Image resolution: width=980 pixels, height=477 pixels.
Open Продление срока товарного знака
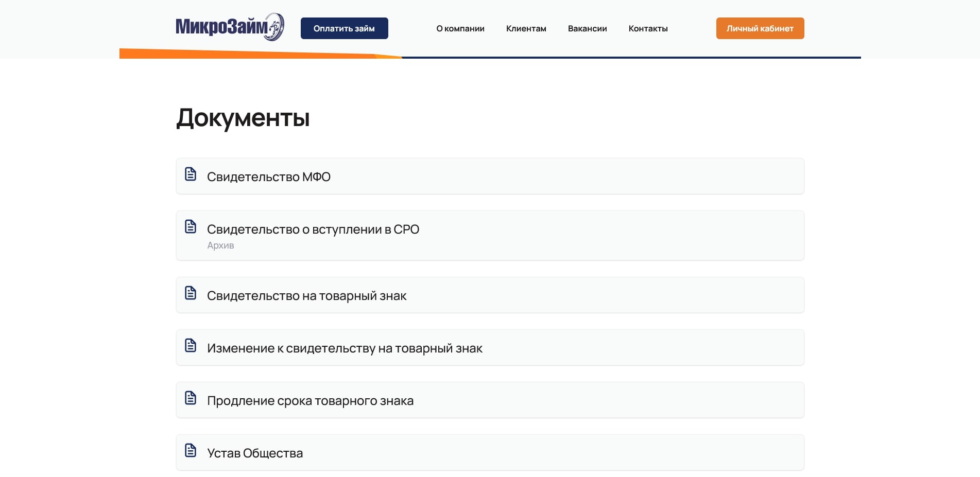click(310, 400)
